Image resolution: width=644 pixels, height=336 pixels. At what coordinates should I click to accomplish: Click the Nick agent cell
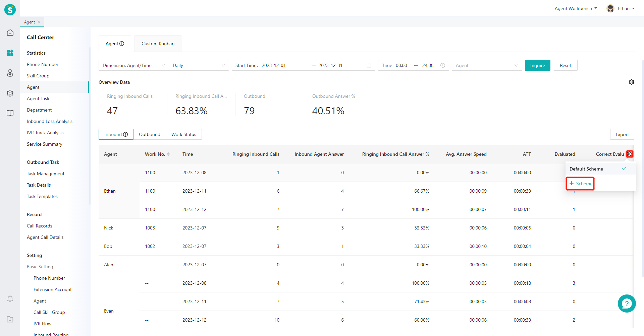pos(109,228)
